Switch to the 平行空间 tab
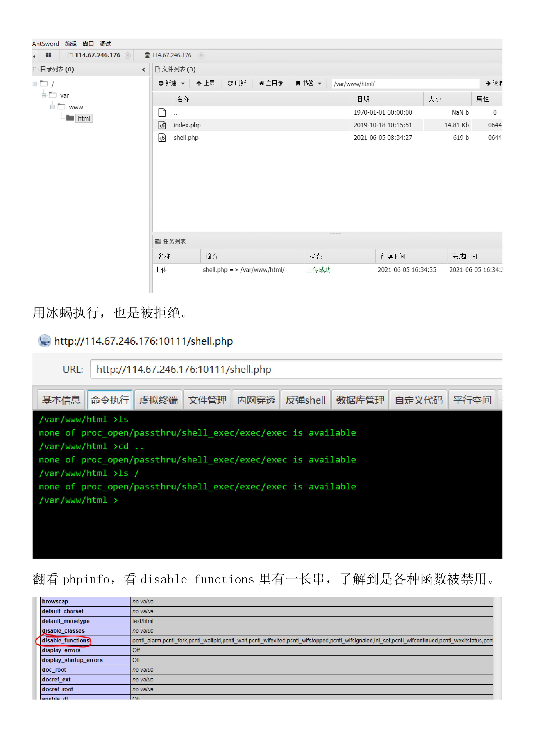This screenshot has height=756, width=535. [472, 400]
